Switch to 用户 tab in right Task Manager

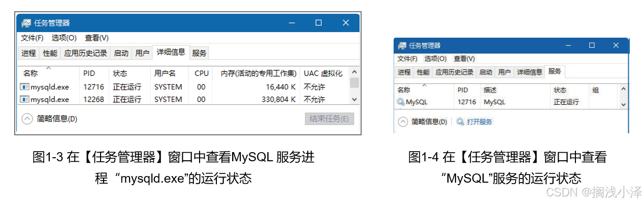[x=504, y=72]
